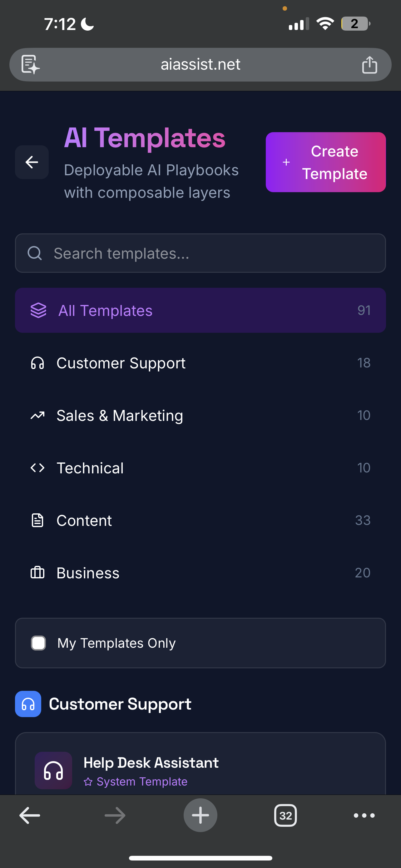401x868 pixels.
Task: Open the tab switcher showing 32 tabs
Action: (x=285, y=816)
